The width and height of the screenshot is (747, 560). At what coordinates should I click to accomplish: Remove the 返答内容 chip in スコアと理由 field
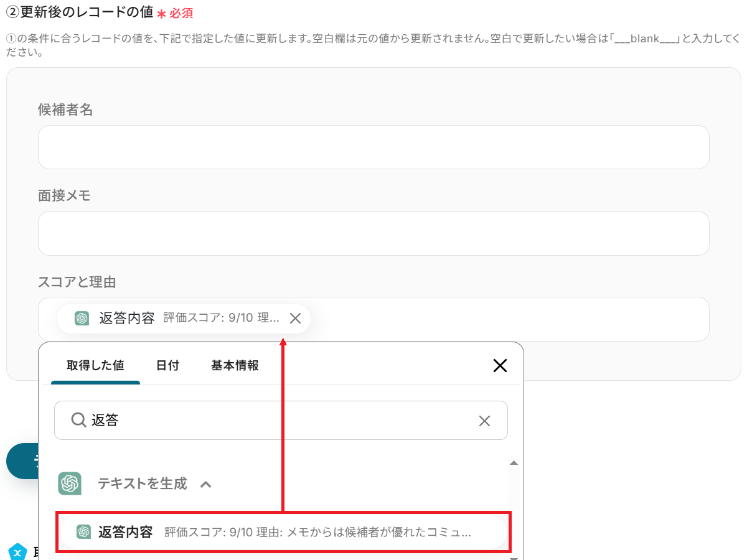point(296,319)
